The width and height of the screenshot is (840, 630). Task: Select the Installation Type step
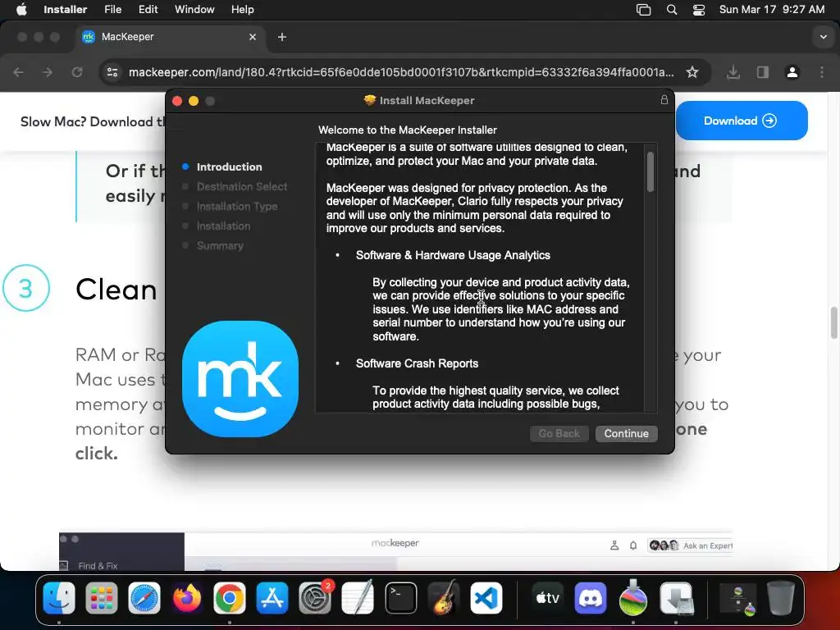click(237, 206)
